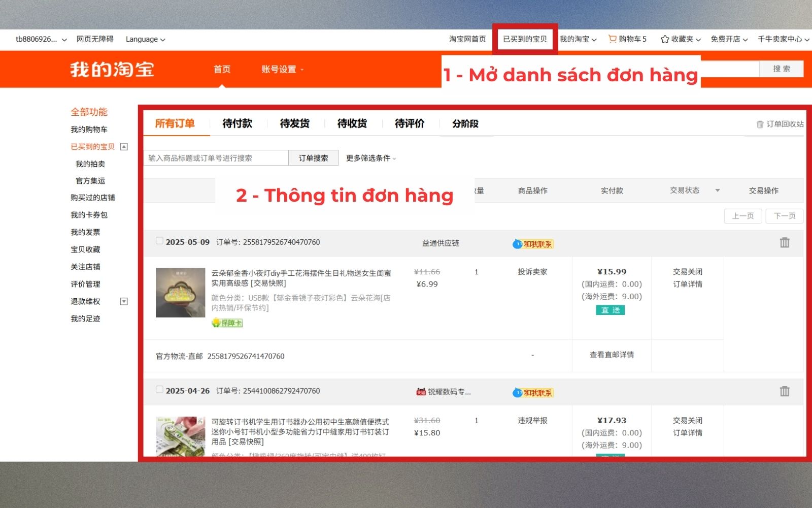Viewport: 812px width, 508px height.
Task: Click the 保障卡 badge on the cloud lamp item
Action: [x=227, y=323]
